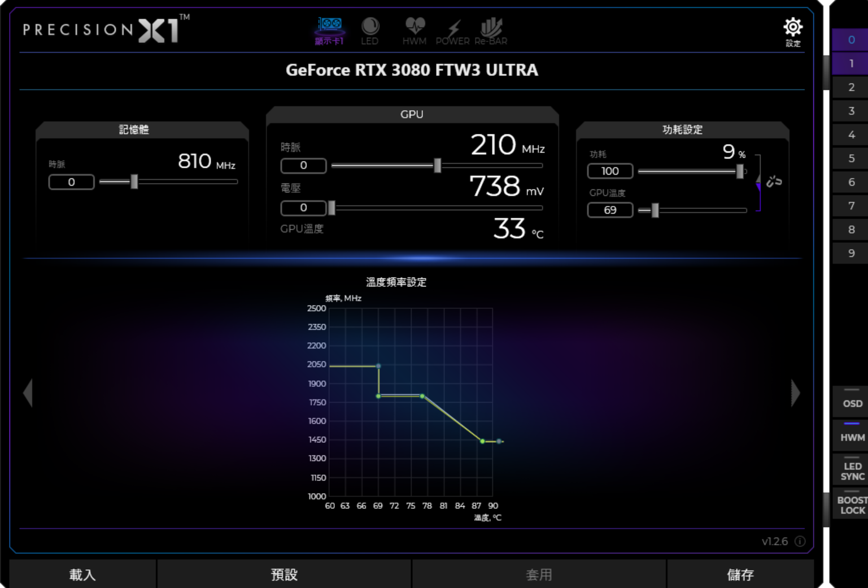This screenshot has height=588, width=868.
Task: Click the link icon between power and temperature
Action: [774, 181]
